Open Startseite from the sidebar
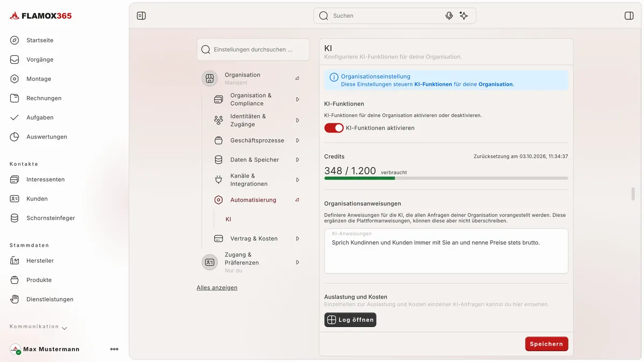Image resolution: width=644 pixels, height=362 pixels. (x=40, y=40)
